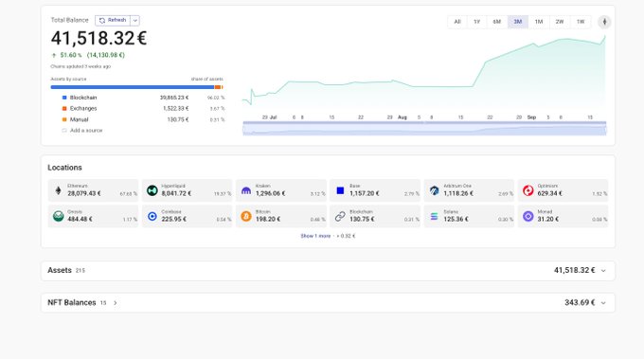Click the NFT Balances section title

[71, 303]
